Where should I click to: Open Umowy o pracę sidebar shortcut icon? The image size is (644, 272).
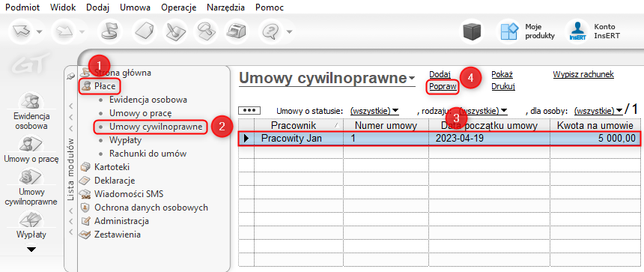pyautogui.click(x=31, y=143)
